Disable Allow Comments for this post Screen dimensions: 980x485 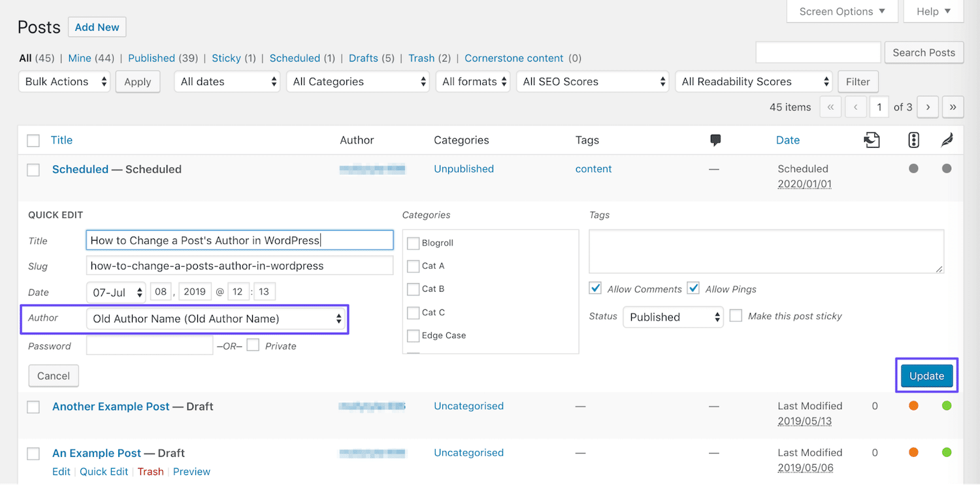[595, 288]
